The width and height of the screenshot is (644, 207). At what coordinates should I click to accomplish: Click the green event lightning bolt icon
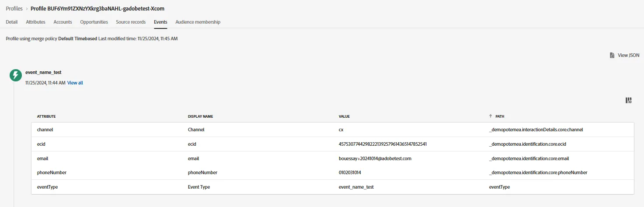[16, 75]
